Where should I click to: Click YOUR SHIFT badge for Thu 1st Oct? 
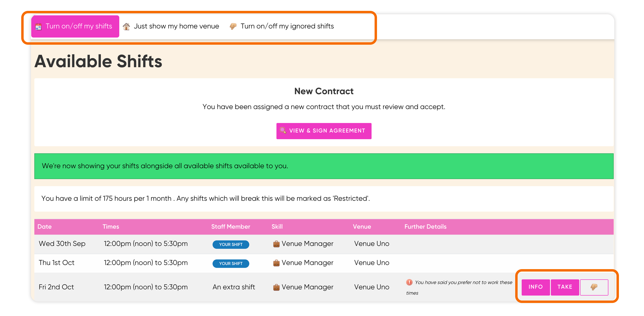[x=231, y=263]
